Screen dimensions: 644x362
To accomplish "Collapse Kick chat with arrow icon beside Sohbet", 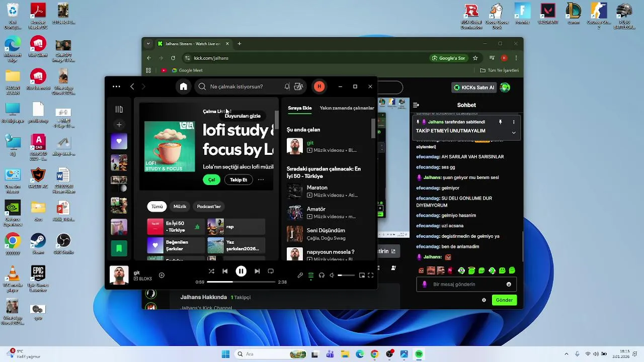I will point(416,105).
